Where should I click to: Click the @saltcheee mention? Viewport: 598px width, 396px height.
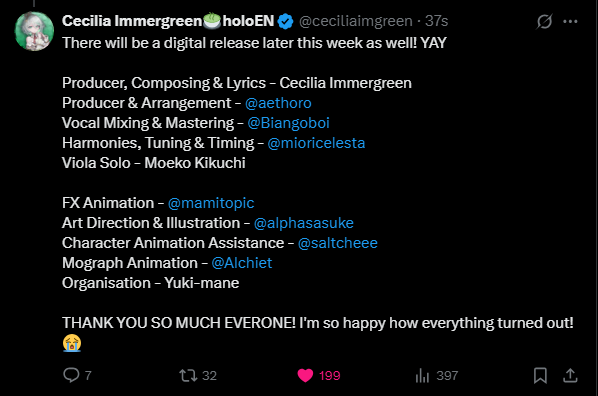(x=338, y=243)
